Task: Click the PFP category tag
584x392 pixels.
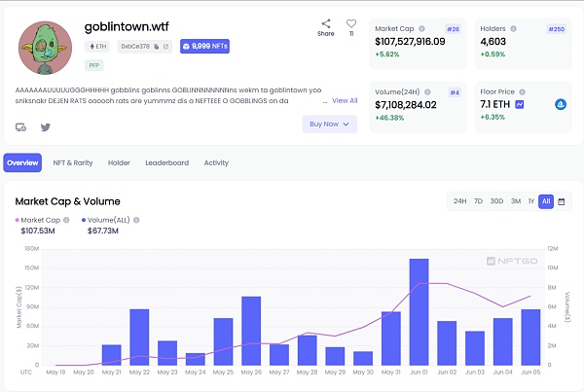Action: coord(93,65)
